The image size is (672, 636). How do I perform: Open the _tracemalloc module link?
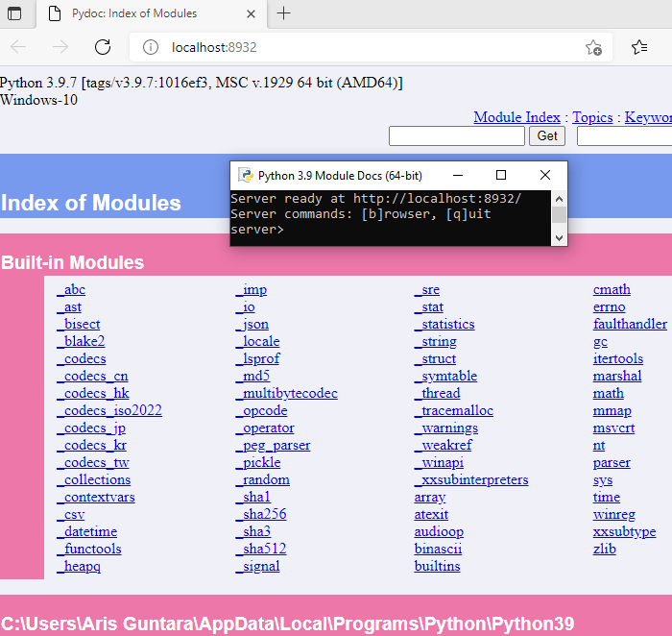click(x=454, y=410)
